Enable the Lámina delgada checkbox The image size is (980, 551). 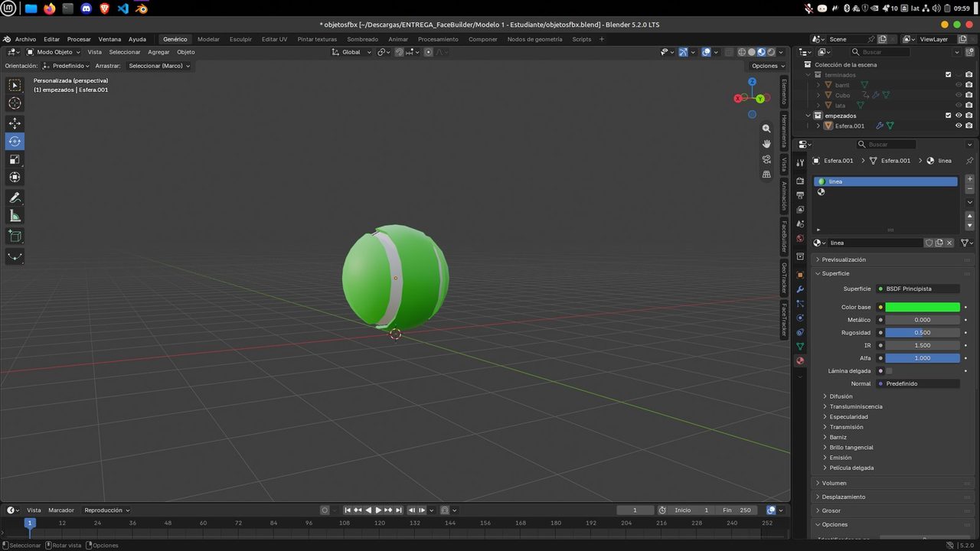pyautogui.click(x=889, y=371)
